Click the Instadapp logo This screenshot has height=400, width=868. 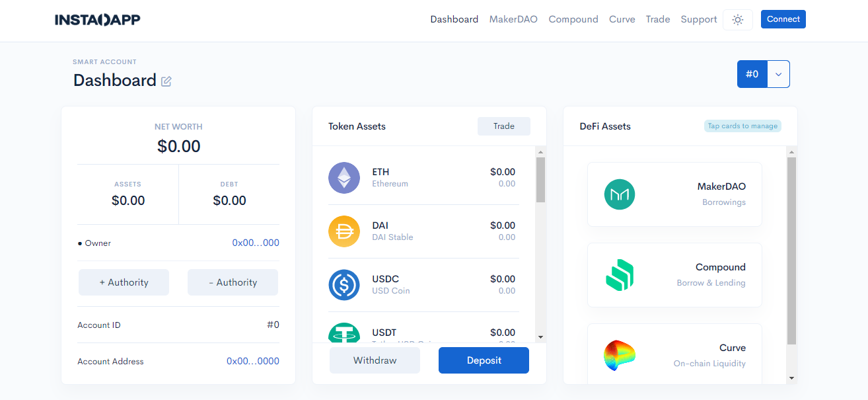pyautogui.click(x=98, y=20)
